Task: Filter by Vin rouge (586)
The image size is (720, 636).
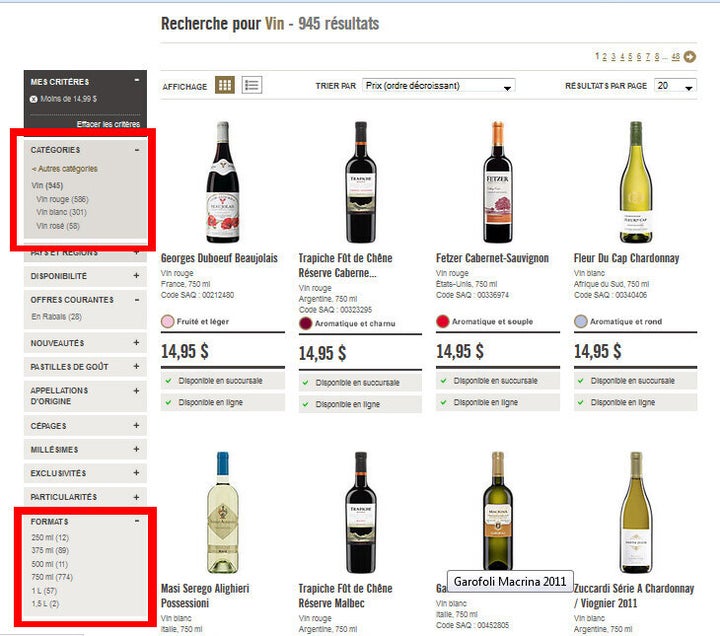Action: click(x=62, y=199)
